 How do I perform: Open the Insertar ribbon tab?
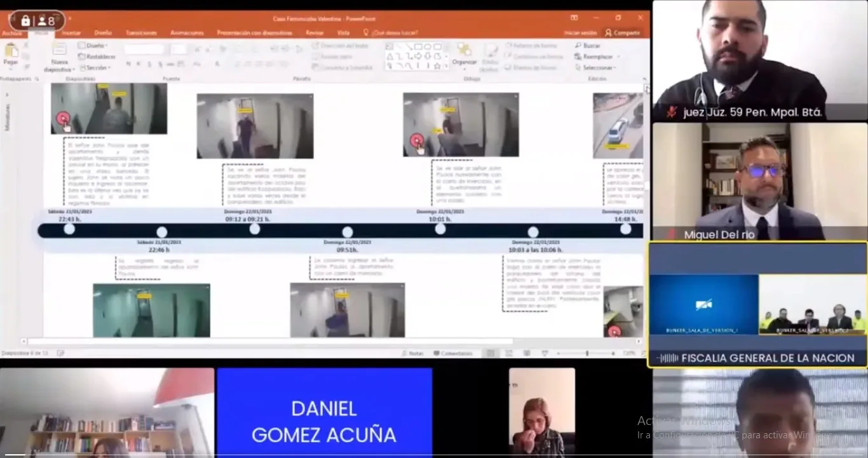coord(71,32)
